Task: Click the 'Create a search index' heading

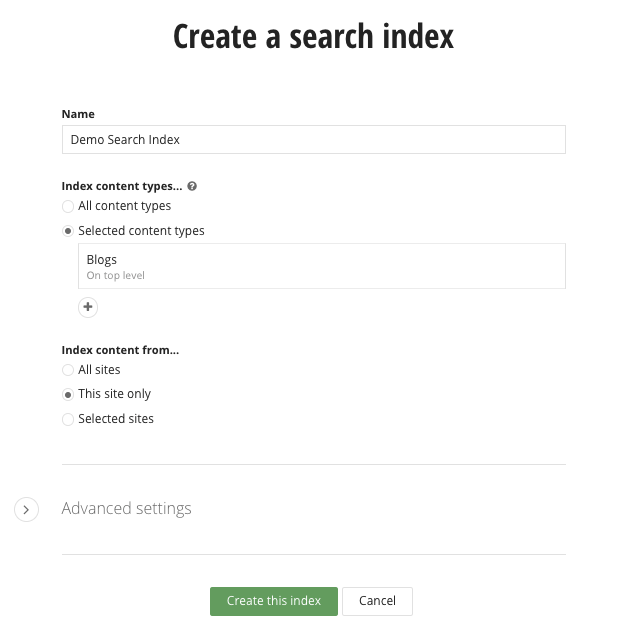Action: (x=313, y=37)
